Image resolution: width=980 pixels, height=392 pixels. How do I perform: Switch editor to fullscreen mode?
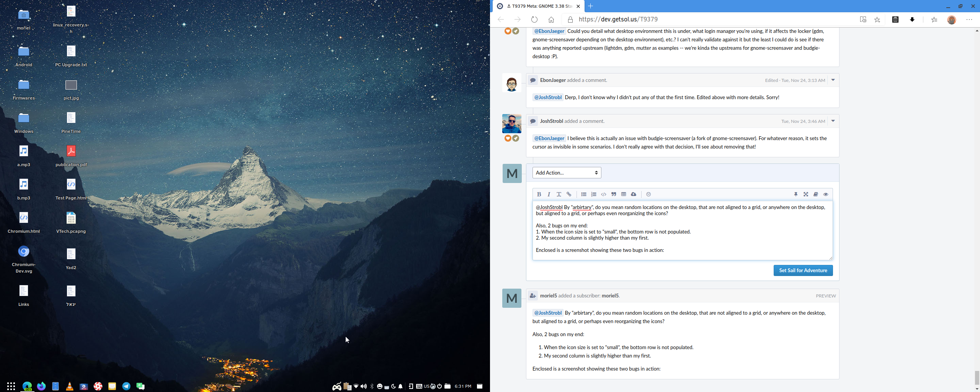806,194
